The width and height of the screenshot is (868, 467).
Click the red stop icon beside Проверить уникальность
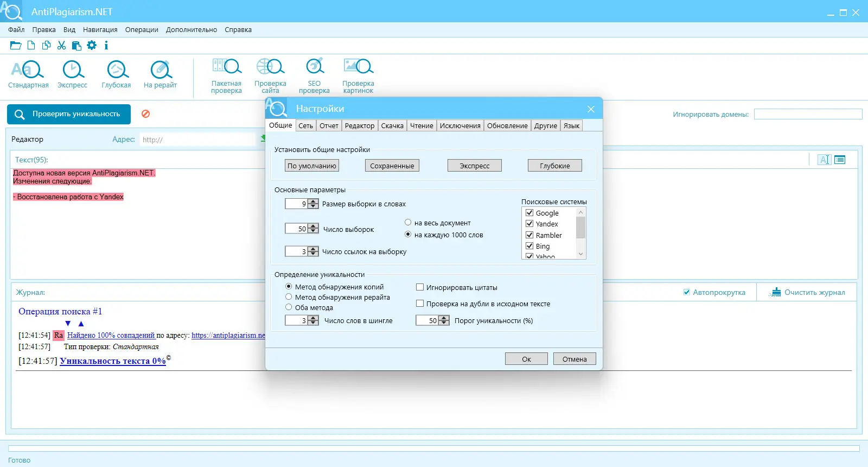[145, 114]
